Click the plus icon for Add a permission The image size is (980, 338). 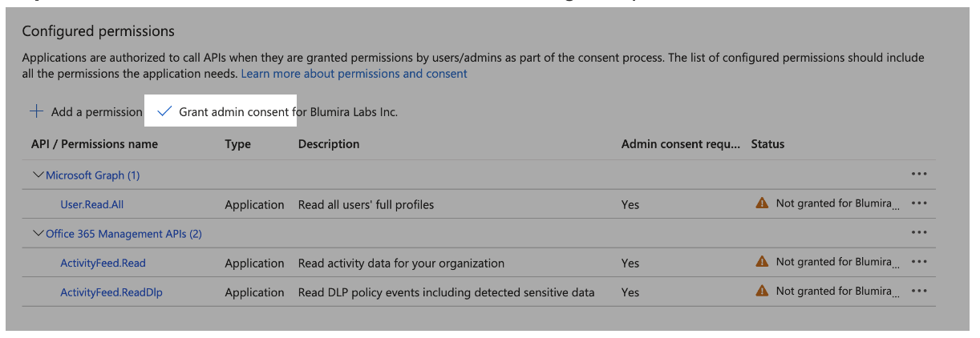click(x=36, y=111)
